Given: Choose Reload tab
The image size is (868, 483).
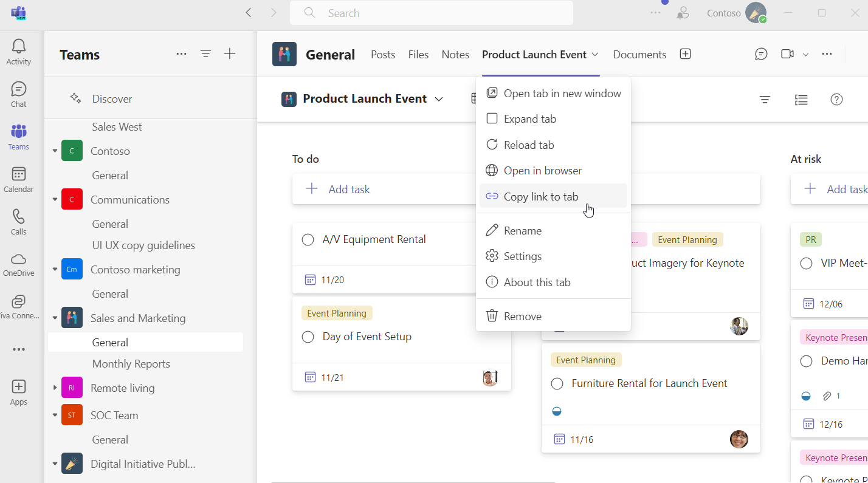Looking at the screenshot, I should pyautogui.click(x=553, y=145).
